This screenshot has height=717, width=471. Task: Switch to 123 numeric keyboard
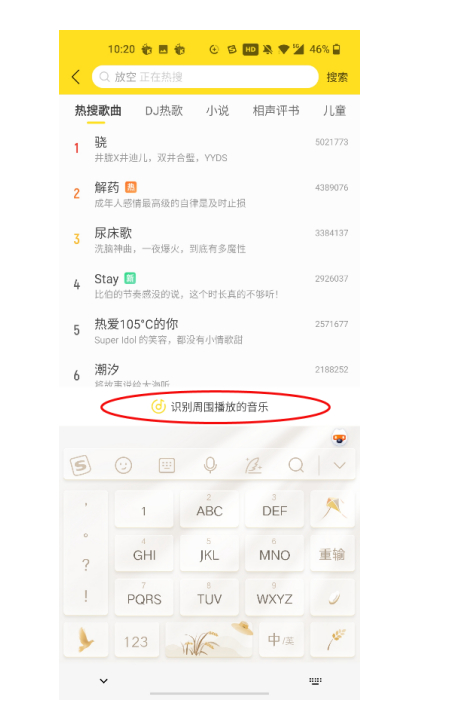(136, 642)
